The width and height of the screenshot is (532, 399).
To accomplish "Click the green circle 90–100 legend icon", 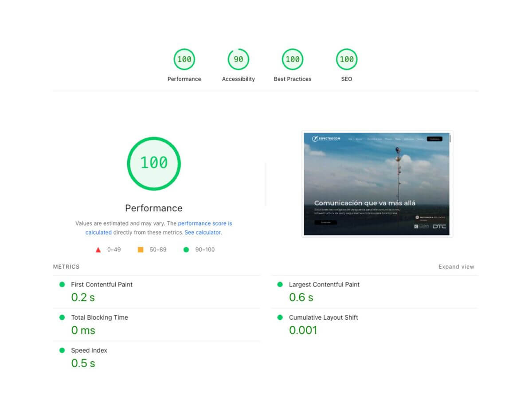I will tap(186, 250).
